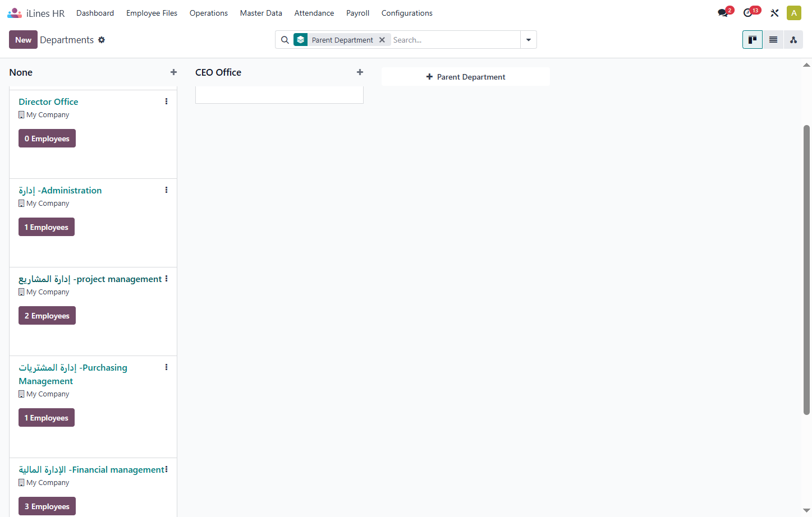This screenshot has width=812, height=517.
Task: View project management's 2 Employees
Action: click(x=47, y=316)
